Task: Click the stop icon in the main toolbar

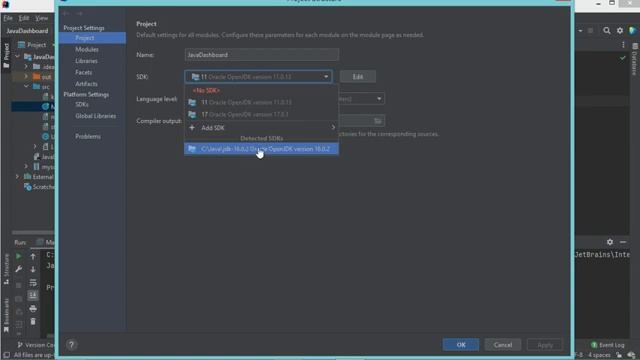Action: click(590, 31)
